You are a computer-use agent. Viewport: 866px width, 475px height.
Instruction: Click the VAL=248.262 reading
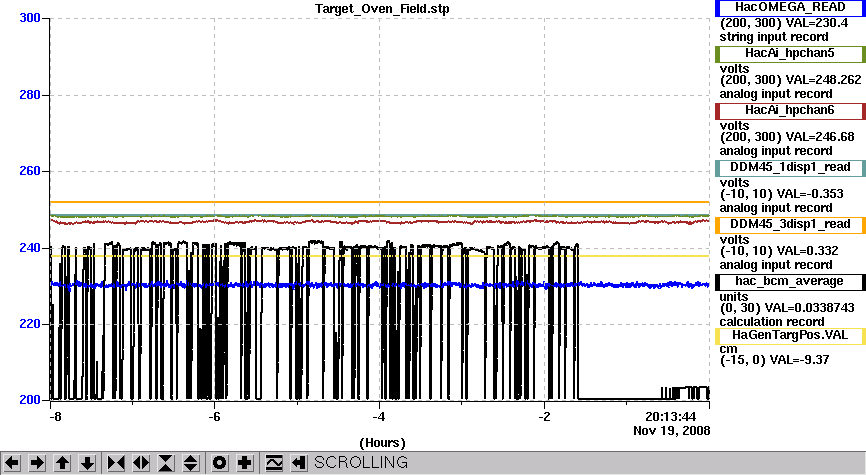click(x=822, y=80)
